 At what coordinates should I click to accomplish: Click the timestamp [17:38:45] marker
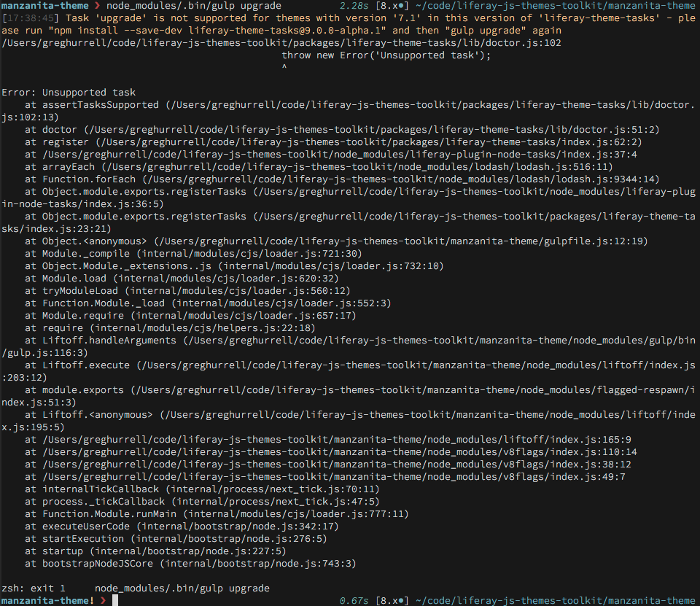32,18
